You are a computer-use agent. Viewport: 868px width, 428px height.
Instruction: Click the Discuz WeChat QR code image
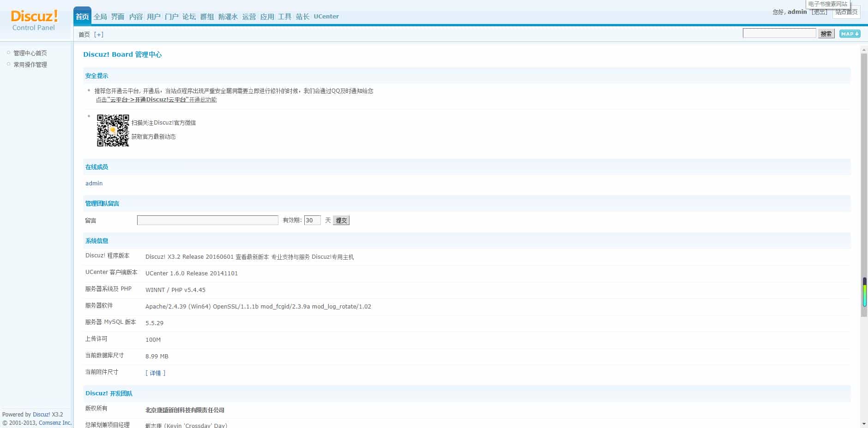pyautogui.click(x=113, y=131)
